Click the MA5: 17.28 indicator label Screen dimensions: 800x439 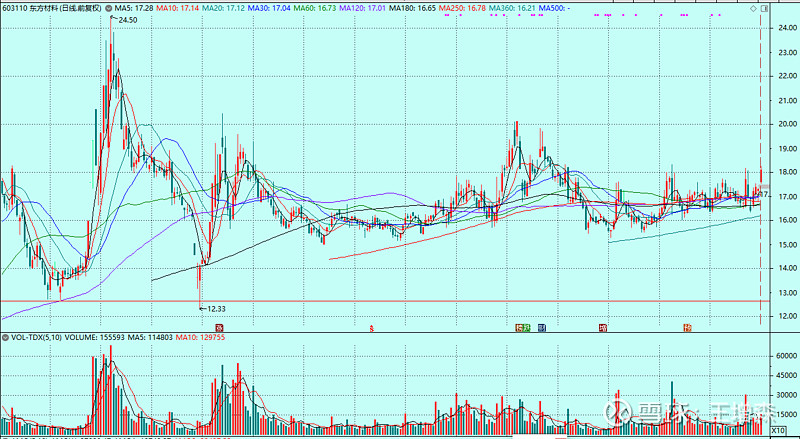click(134, 9)
